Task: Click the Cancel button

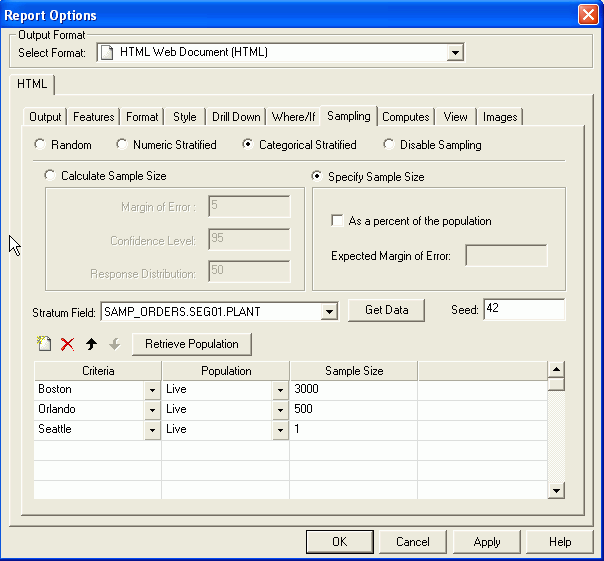Action: pos(413,541)
